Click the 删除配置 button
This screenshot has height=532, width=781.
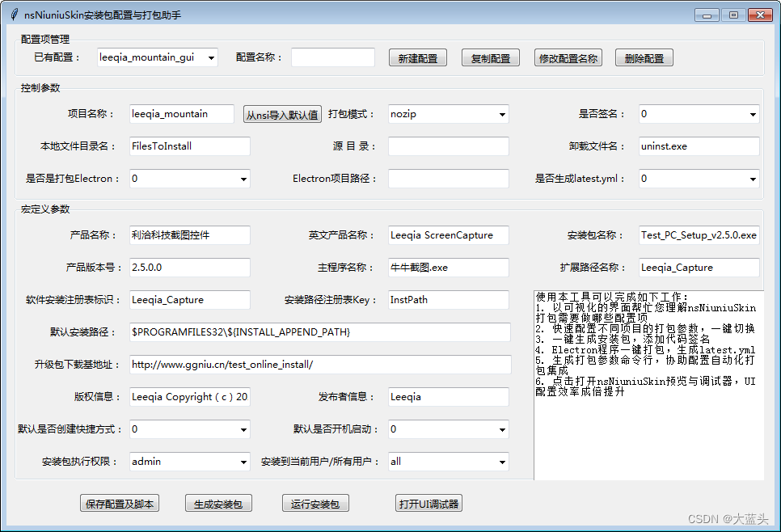pyautogui.click(x=644, y=57)
